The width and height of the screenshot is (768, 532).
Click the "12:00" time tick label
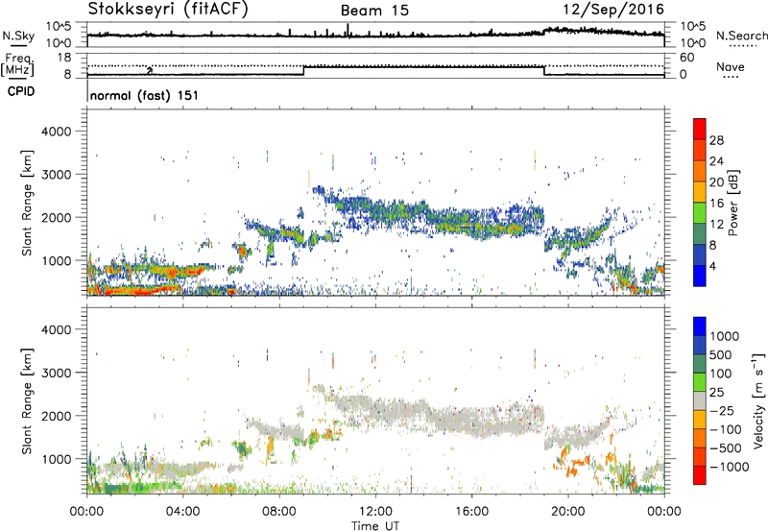(375, 512)
